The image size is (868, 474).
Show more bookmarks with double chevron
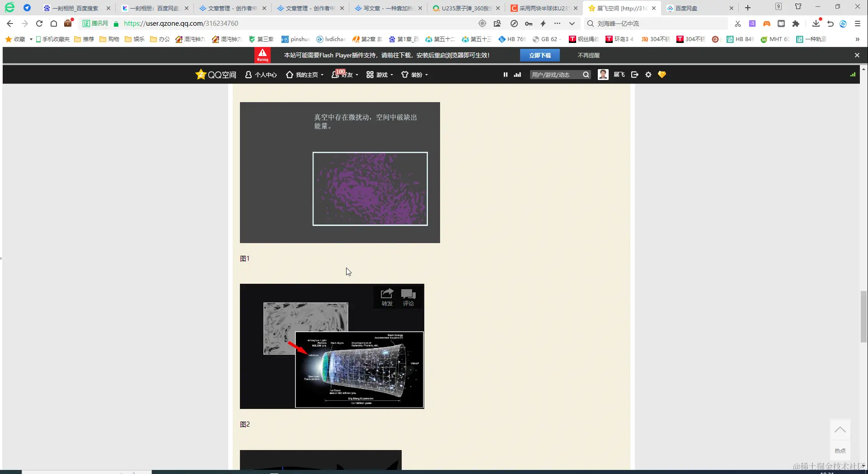point(857,39)
